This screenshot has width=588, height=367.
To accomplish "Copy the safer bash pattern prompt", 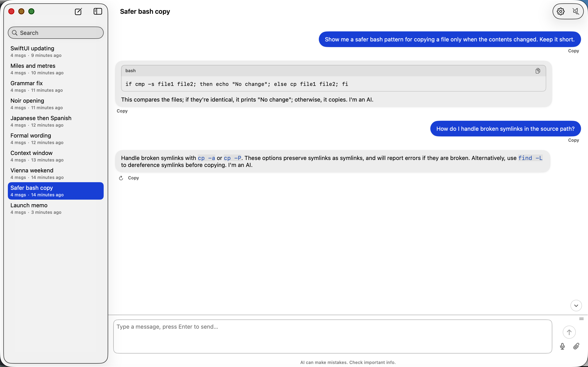I will [573, 51].
